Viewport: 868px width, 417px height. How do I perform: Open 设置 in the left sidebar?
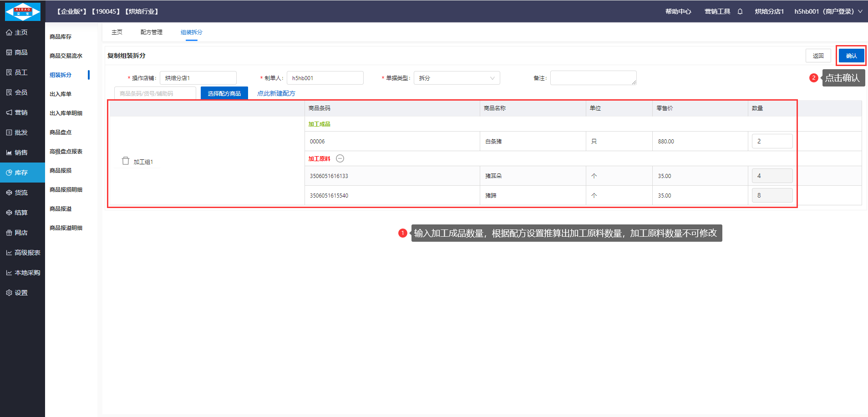(x=21, y=293)
